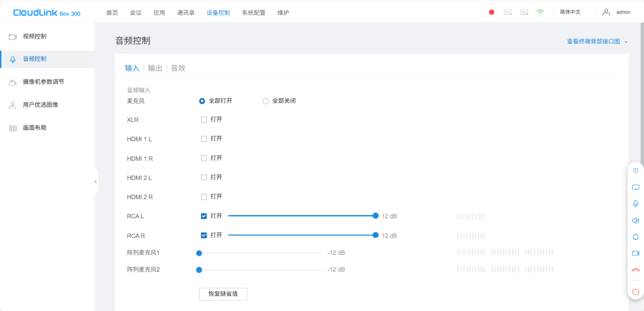644x311 pixels.
Task: Click the RCA L audio level meter
Action: tap(471, 216)
